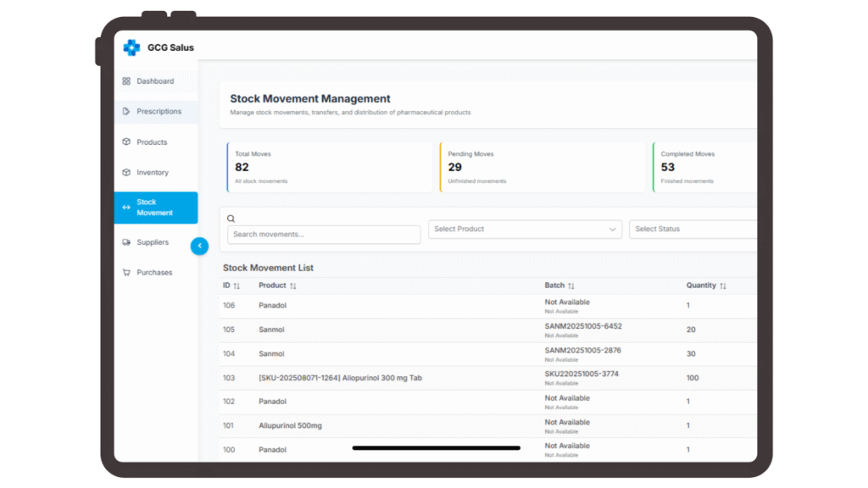The image size is (868, 488).
Task: Click the Pending Moves summary card
Action: click(542, 167)
